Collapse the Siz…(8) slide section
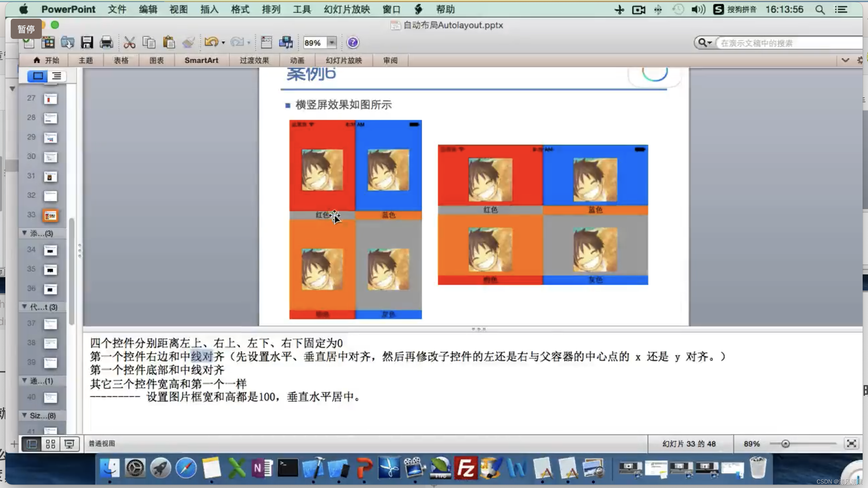This screenshot has width=868, height=488. point(24,415)
